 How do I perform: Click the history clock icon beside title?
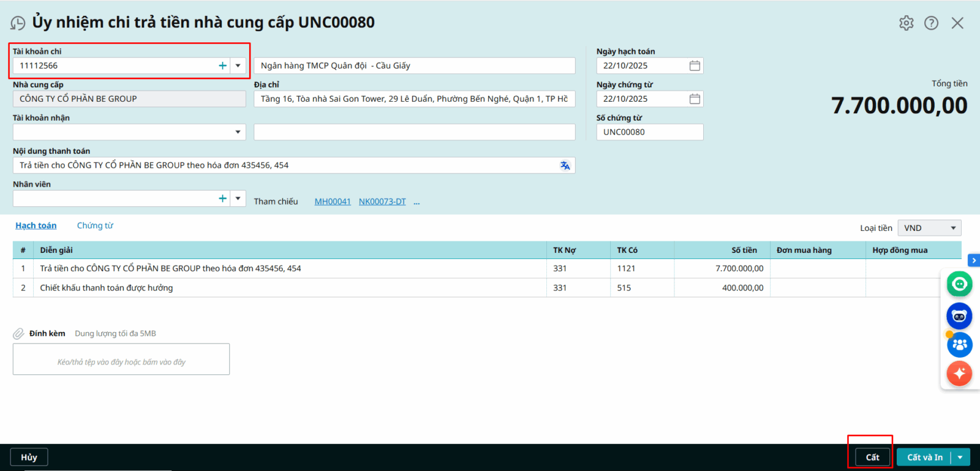18,23
